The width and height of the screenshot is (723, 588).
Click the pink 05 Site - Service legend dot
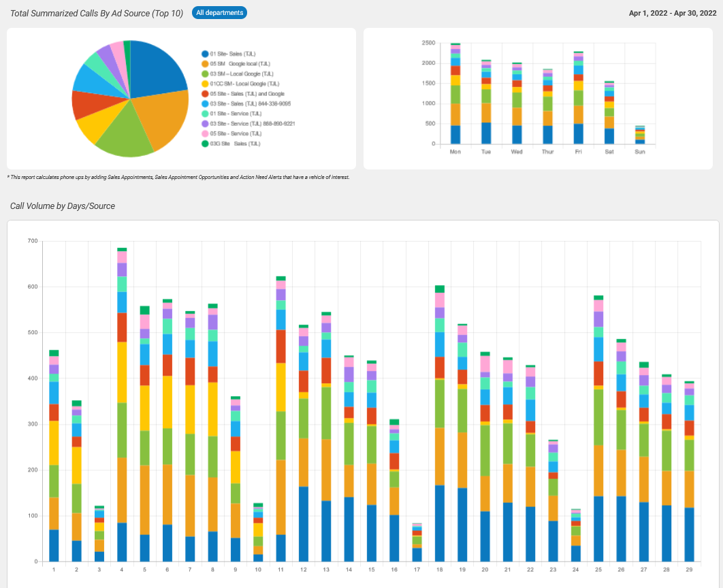(x=205, y=133)
